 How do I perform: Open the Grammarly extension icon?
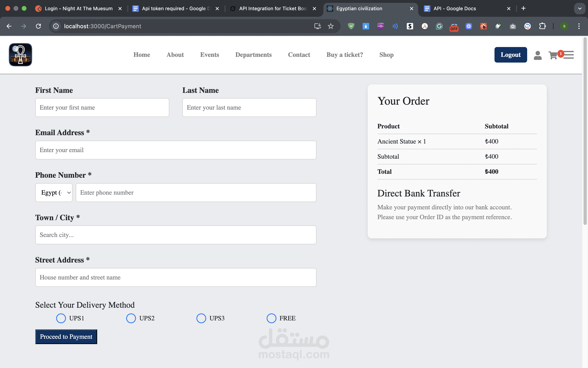(x=439, y=26)
